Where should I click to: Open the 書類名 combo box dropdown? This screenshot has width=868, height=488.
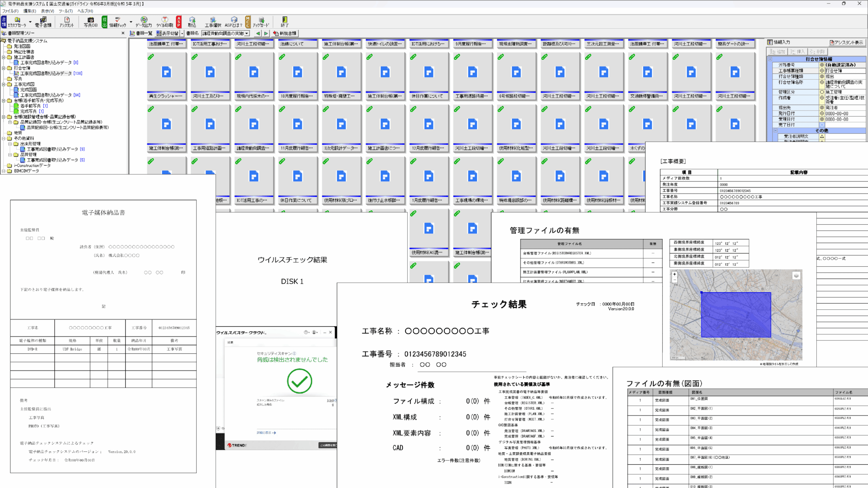point(247,33)
